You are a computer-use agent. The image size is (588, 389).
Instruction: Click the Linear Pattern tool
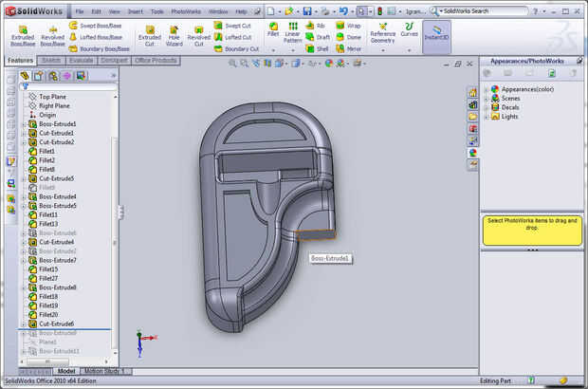[292, 33]
